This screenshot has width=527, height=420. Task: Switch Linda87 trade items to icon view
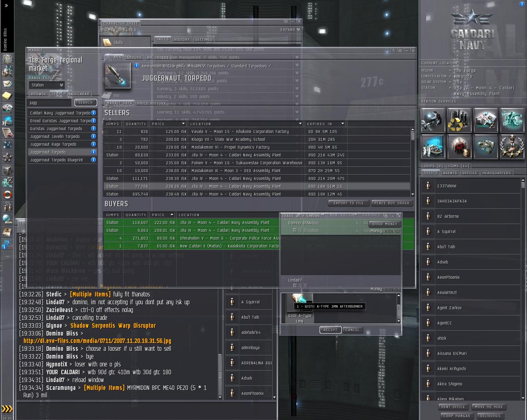(295, 285)
